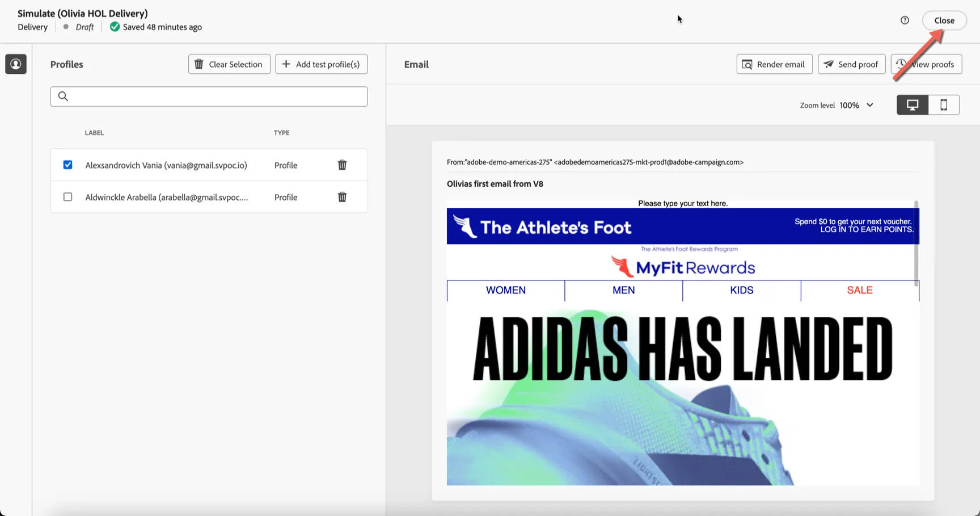Open the profiles panel sidebar icon

point(16,64)
